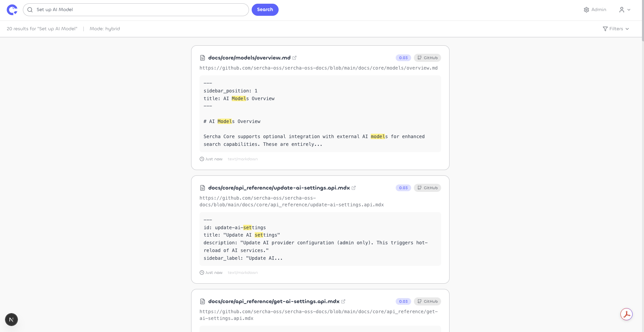Open docs/core/models/overview.md result title

click(x=249, y=58)
